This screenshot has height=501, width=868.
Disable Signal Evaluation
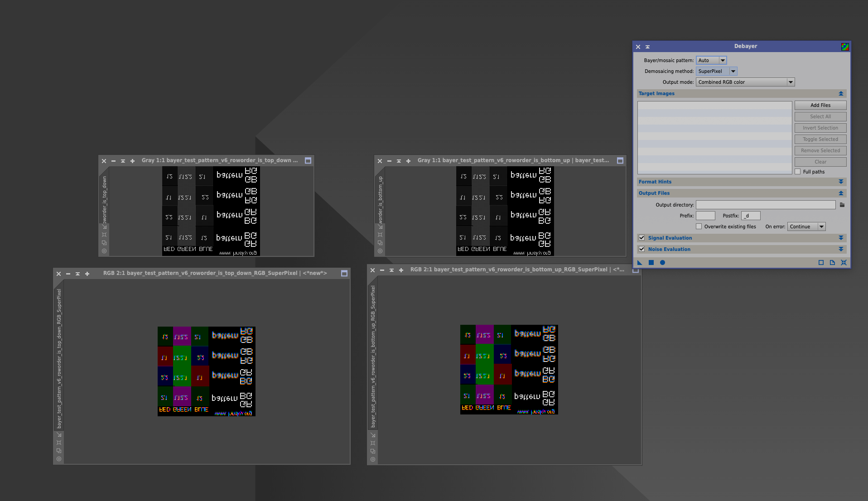(641, 237)
